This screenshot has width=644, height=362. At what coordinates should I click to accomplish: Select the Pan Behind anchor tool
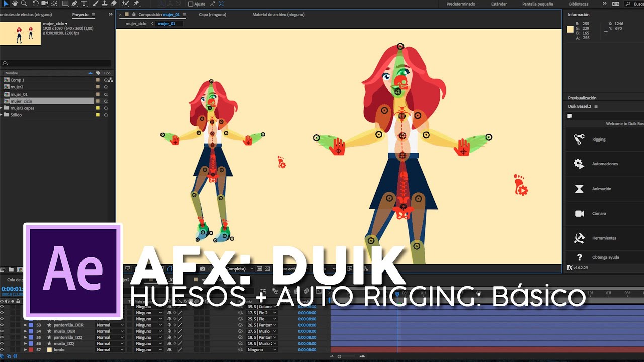click(54, 4)
